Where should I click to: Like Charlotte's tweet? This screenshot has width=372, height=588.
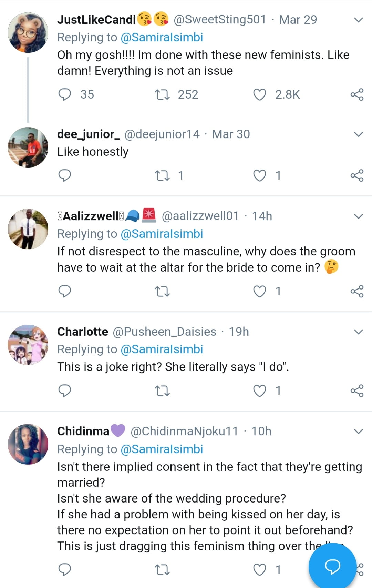tap(260, 391)
